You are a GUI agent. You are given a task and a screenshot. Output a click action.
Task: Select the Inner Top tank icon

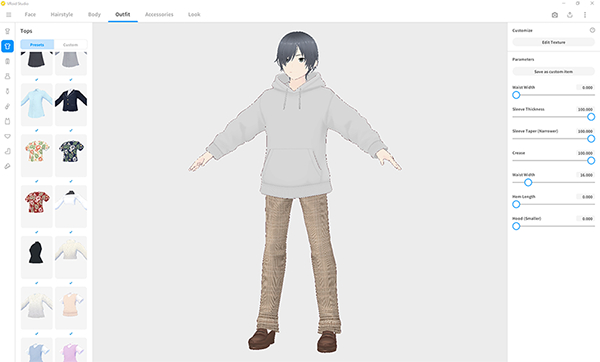pos(7,121)
